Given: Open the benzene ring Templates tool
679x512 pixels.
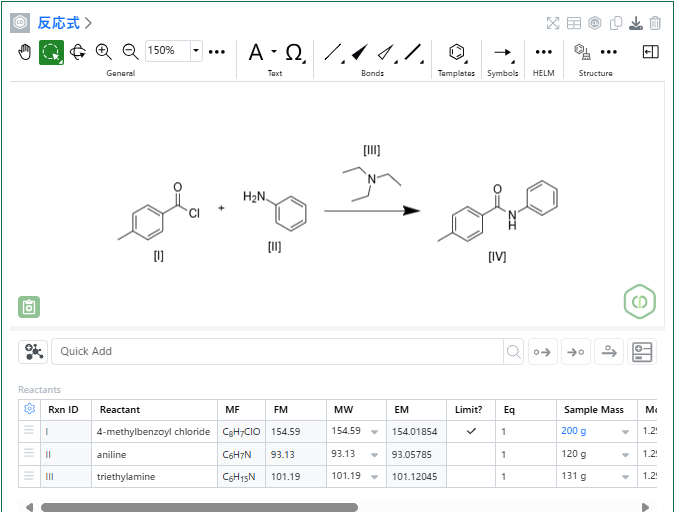Looking at the screenshot, I should coord(456,52).
